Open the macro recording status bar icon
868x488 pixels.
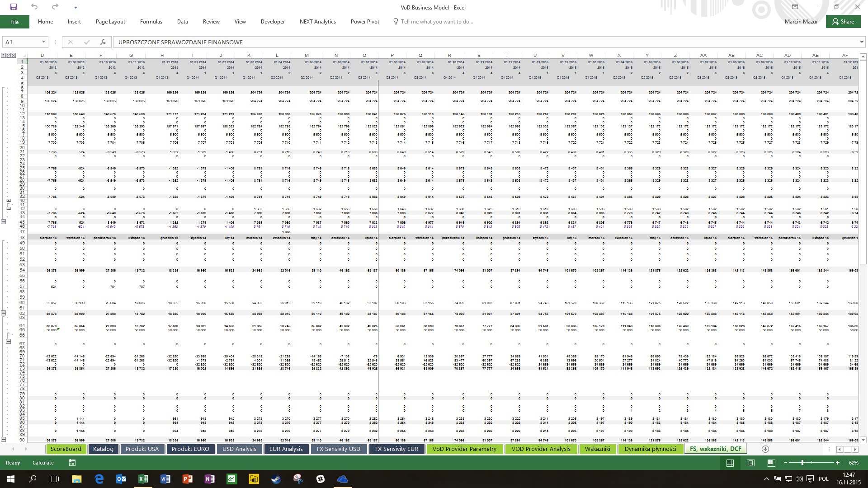pyautogui.click(x=72, y=463)
